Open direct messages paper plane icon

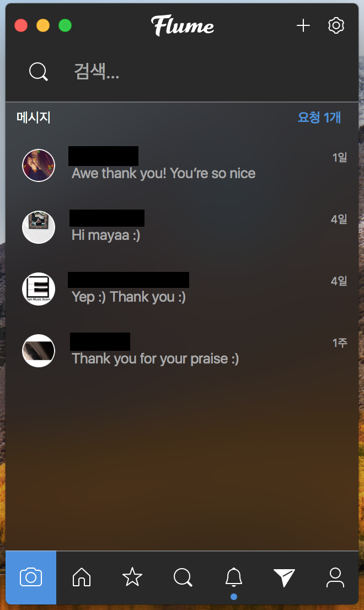tap(284, 577)
